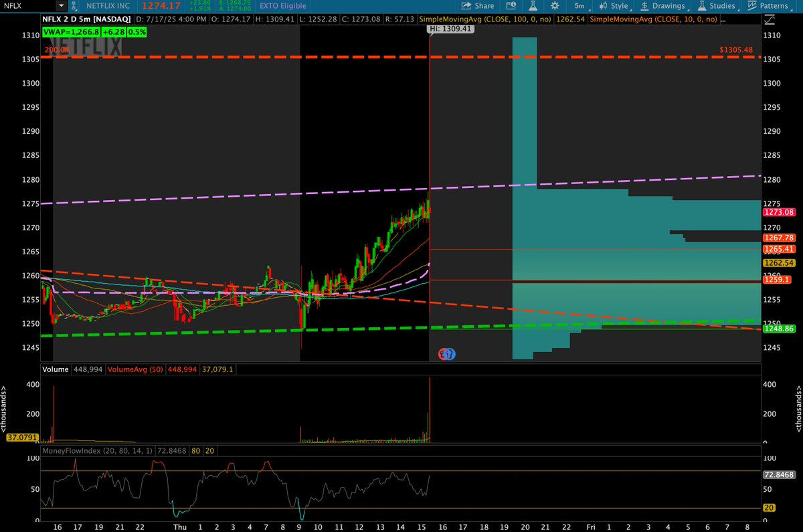803x532 pixels.
Task: Click the 37,079.1 volume average value
Action: pos(217,369)
